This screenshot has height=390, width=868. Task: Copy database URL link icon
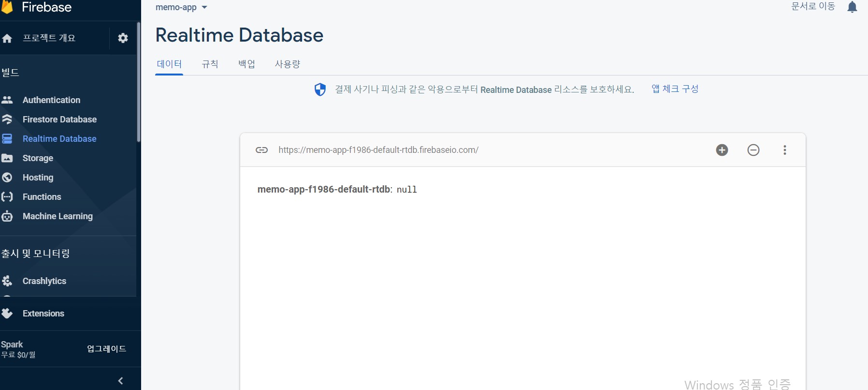261,150
